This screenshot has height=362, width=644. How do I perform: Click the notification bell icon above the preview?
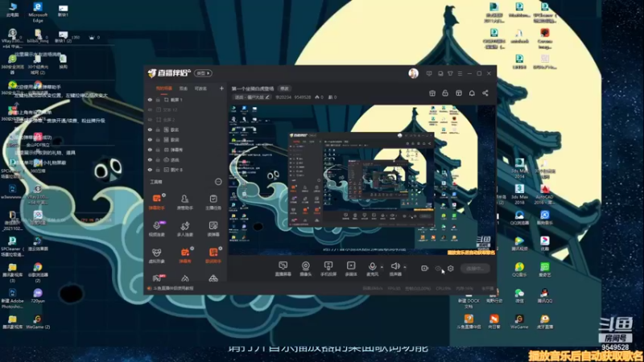pos(472,93)
